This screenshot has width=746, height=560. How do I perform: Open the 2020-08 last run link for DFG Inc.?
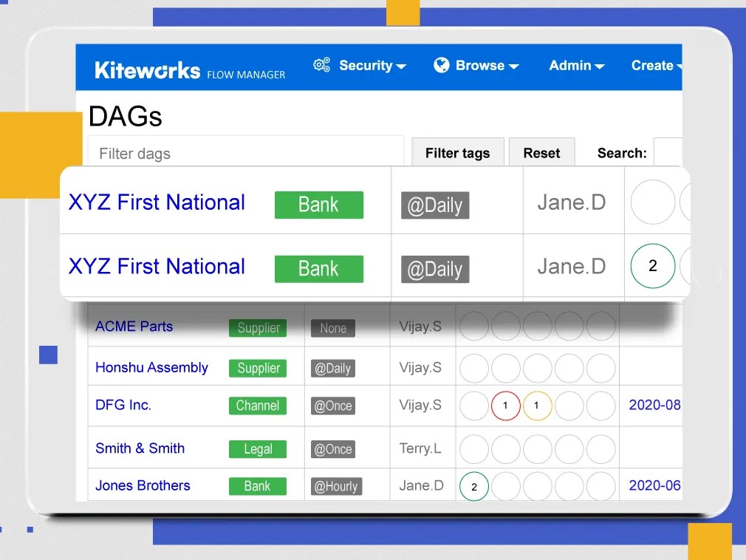pos(654,405)
